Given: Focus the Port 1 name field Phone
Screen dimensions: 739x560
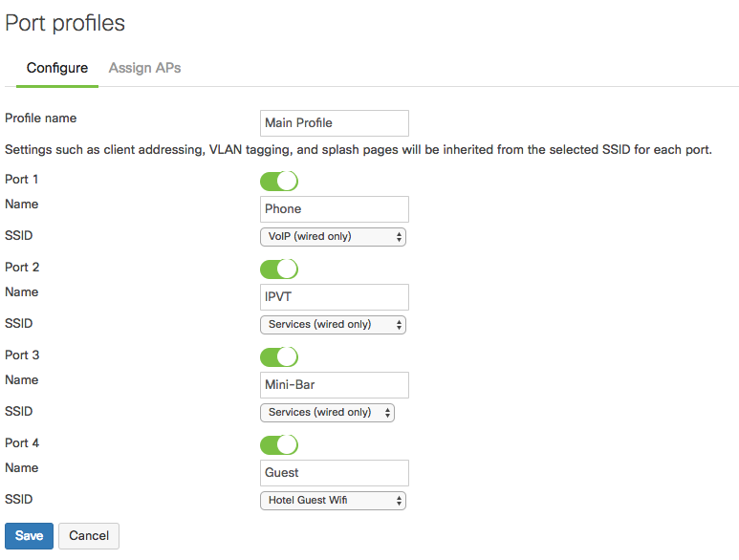Looking at the screenshot, I should click(335, 209).
